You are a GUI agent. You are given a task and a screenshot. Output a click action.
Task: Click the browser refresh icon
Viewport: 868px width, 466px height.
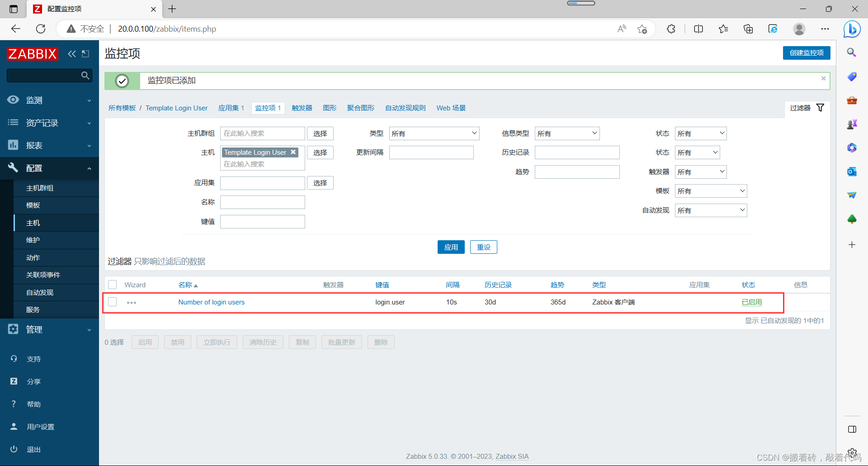(x=41, y=29)
